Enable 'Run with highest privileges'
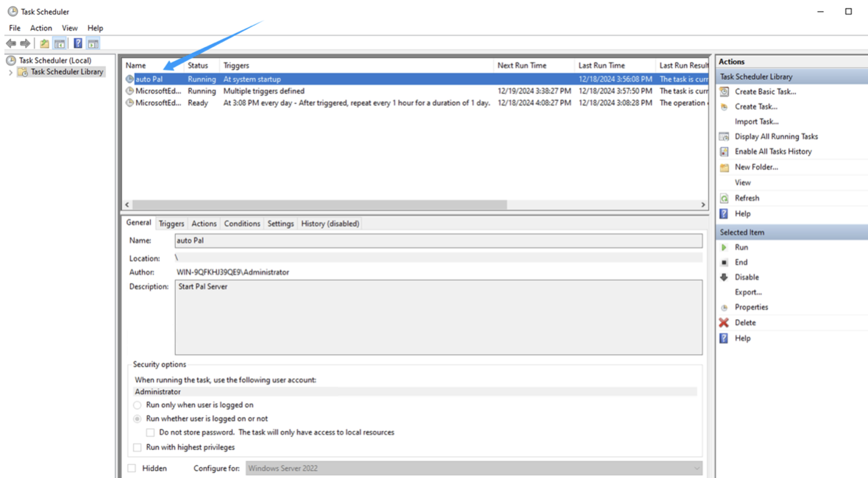 click(x=137, y=446)
